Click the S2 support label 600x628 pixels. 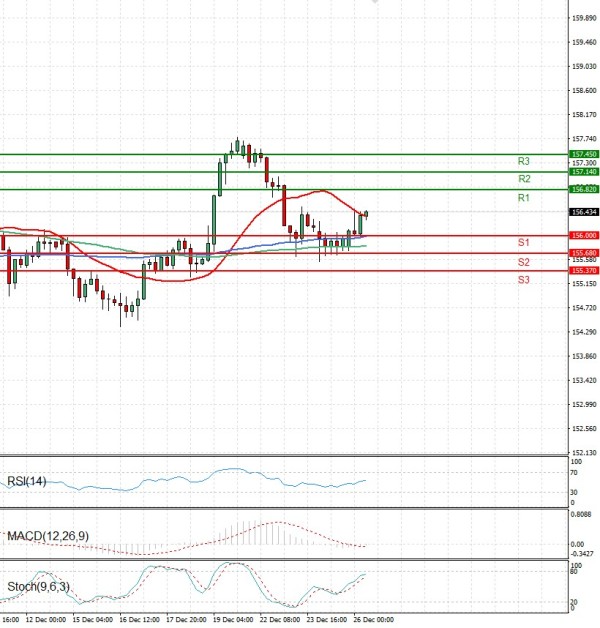point(523,262)
